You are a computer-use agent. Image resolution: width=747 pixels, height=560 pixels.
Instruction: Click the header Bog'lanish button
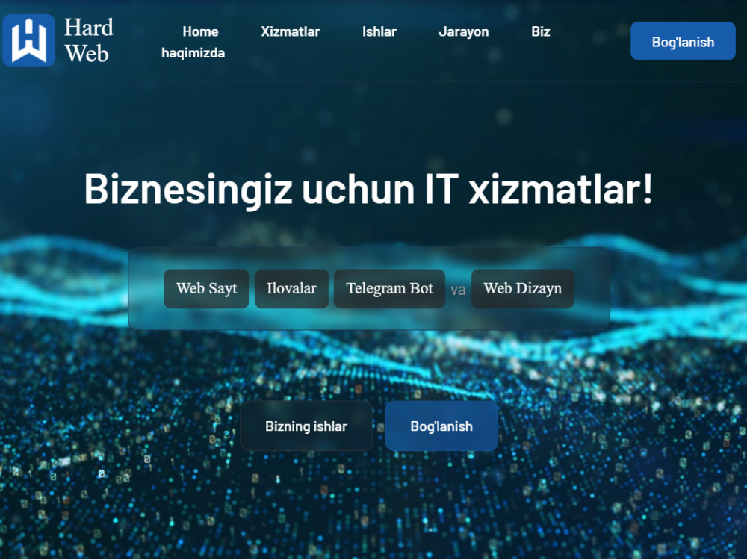click(x=683, y=41)
